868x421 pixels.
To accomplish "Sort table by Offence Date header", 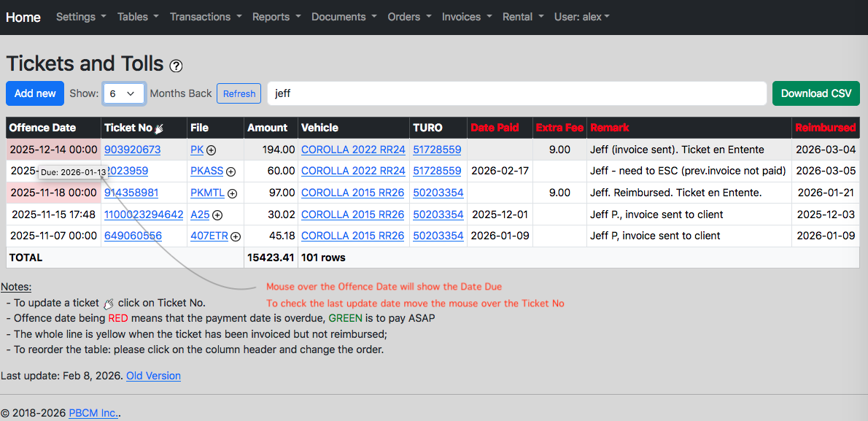I will [x=42, y=128].
